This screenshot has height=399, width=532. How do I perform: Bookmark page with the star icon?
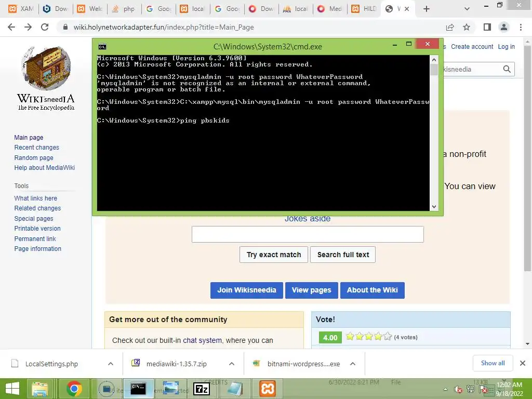point(467,27)
